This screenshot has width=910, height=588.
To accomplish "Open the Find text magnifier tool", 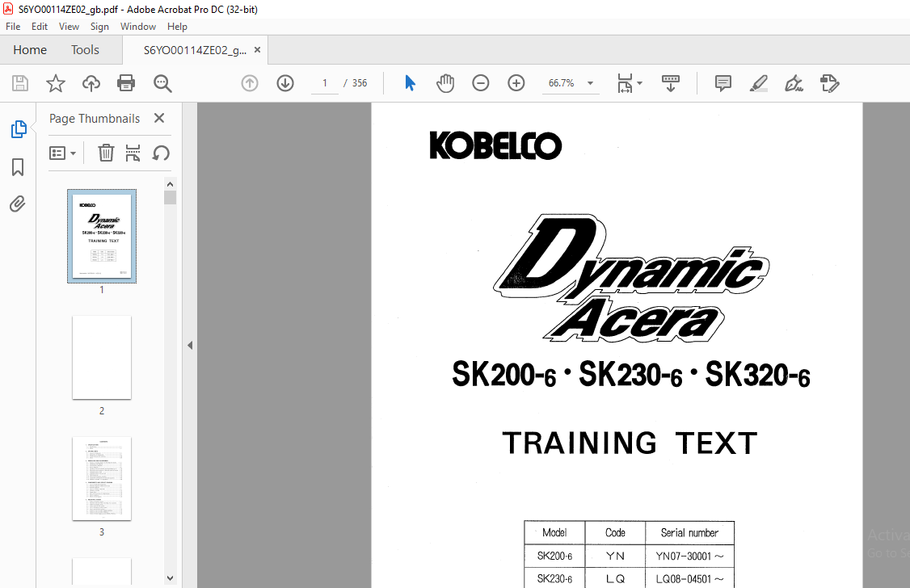I will click(x=162, y=83).
